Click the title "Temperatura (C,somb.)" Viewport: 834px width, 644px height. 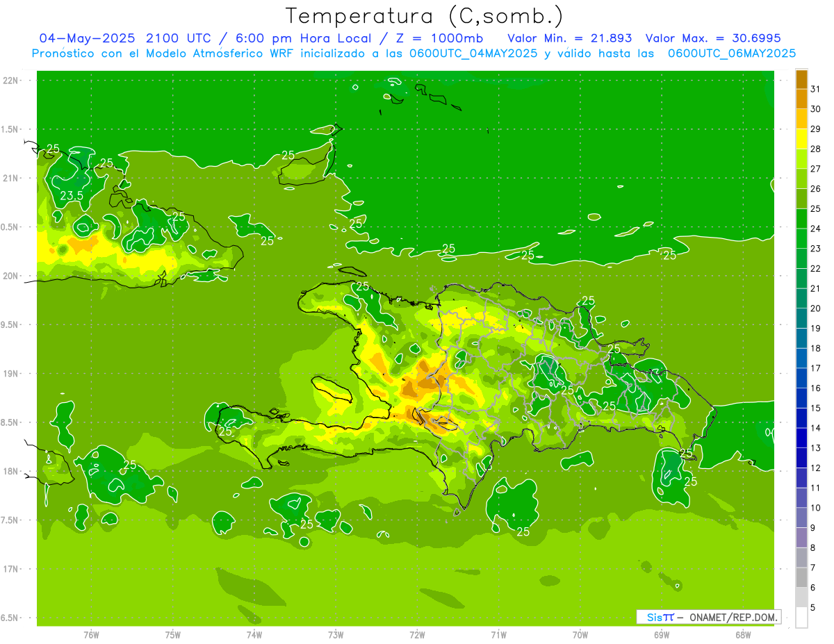[x=425, y=16]
